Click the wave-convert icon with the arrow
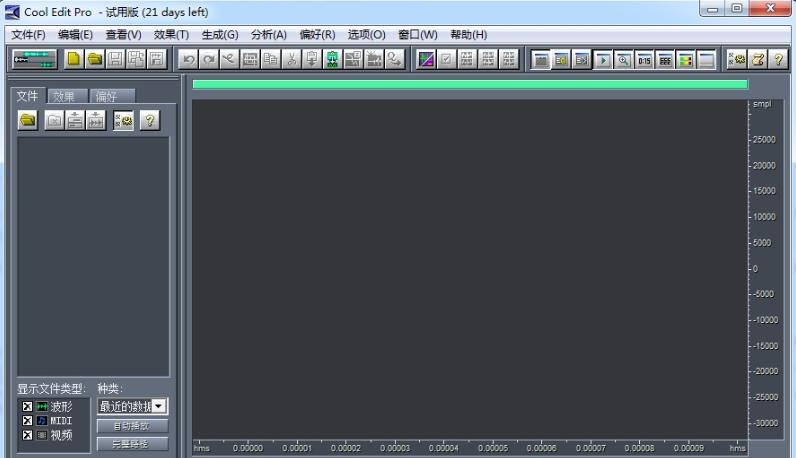This screenshot has height=458, width=796. [394, 59]
